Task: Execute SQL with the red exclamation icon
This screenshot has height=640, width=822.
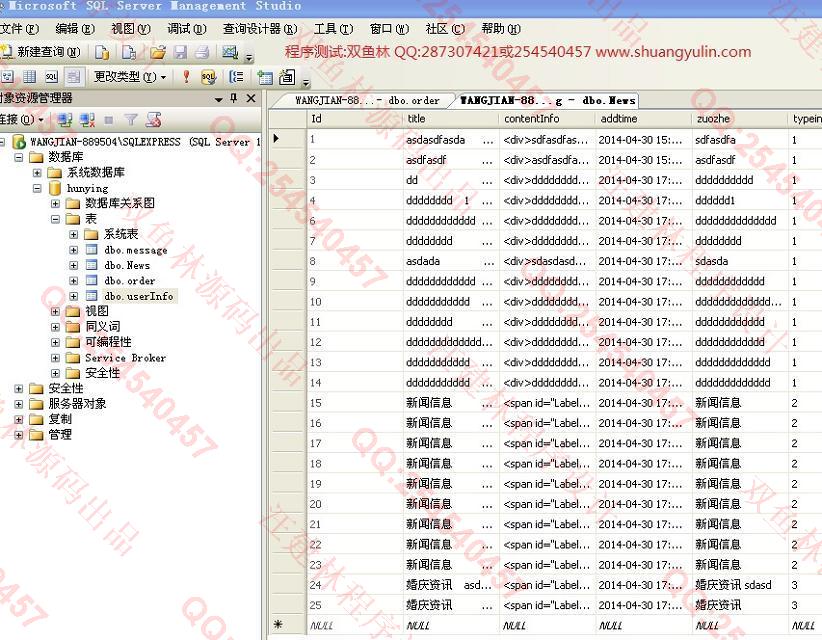Action: pos(186,77)
